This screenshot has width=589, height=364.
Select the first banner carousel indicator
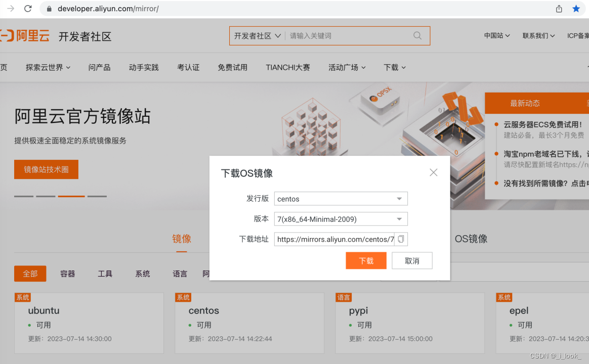24,196
